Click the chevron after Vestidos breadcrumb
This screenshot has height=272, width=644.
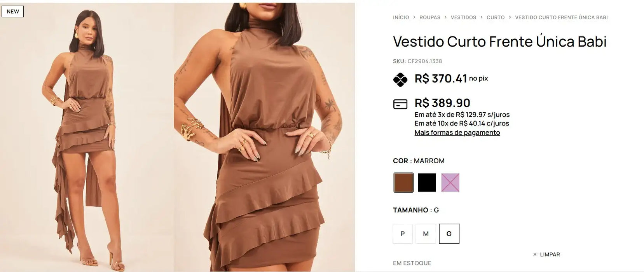pos(482,17)
